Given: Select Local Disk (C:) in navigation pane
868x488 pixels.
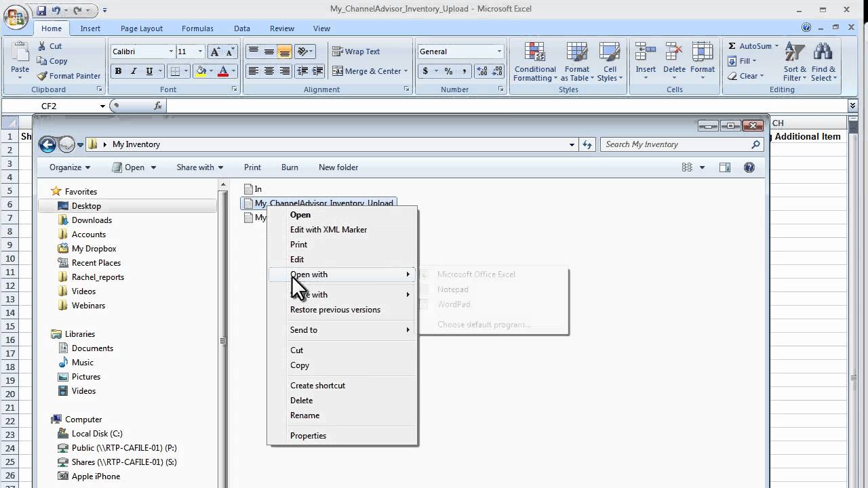Looking at the screenshot, I should 97,434.
